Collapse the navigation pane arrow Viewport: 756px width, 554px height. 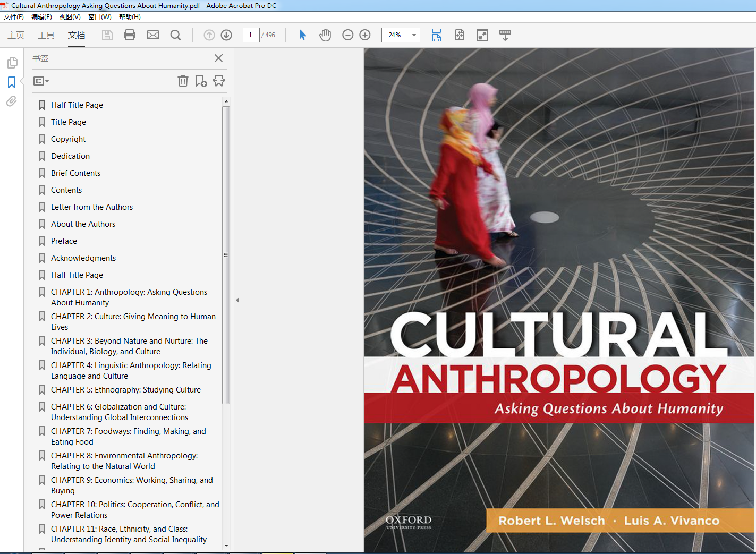237,300
